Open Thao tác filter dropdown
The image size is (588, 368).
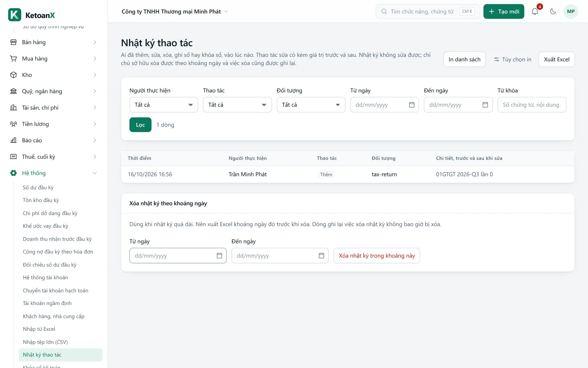click(237, 105)
